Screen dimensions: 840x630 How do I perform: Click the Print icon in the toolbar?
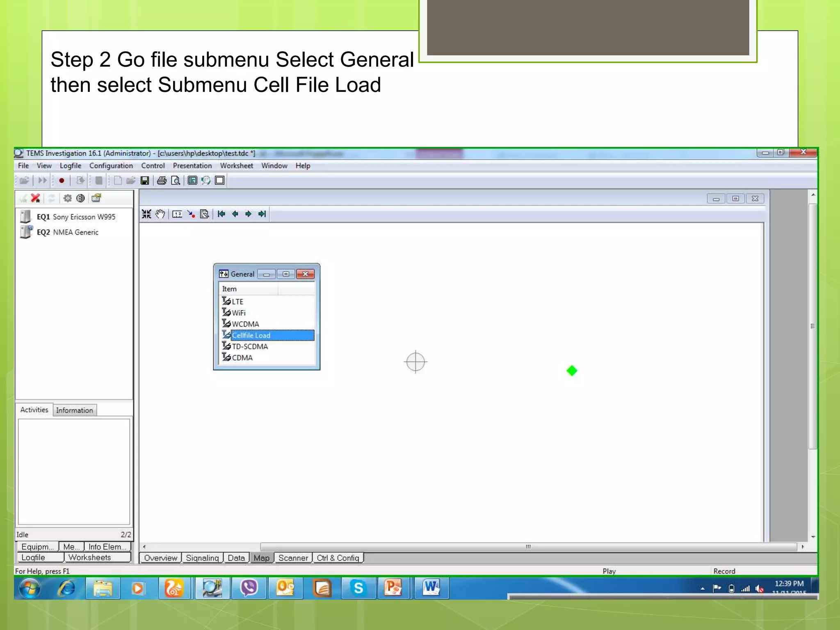162,180
